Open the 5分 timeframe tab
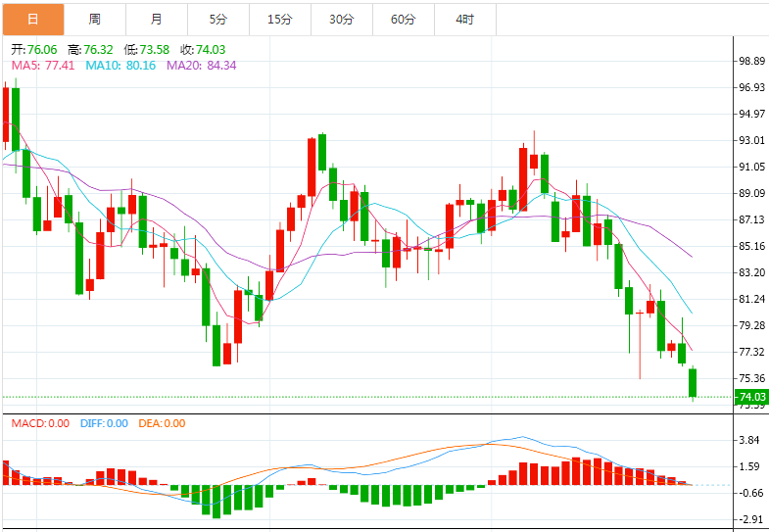 pyautogui.click(x=218, y=20)
